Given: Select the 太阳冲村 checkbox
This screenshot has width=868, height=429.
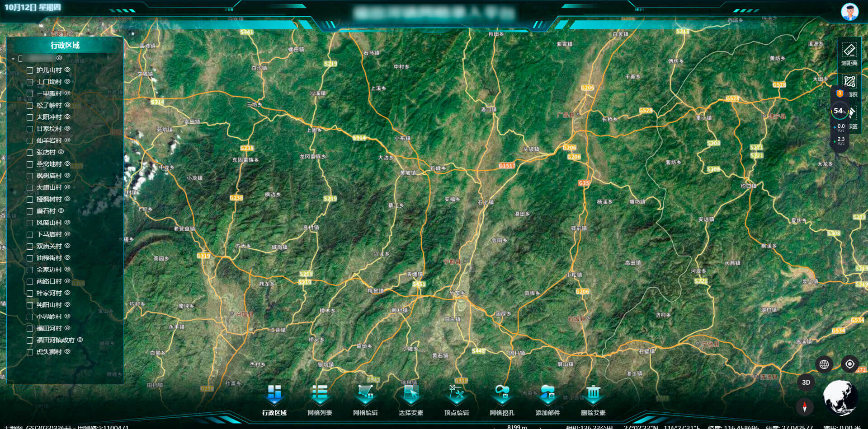Looking at the screenshot, I should click(30, 117).
